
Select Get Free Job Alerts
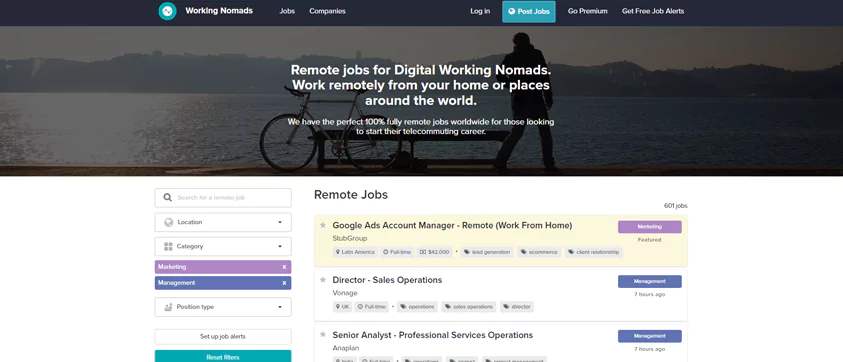pyautogui.click(x=653, y=11)
